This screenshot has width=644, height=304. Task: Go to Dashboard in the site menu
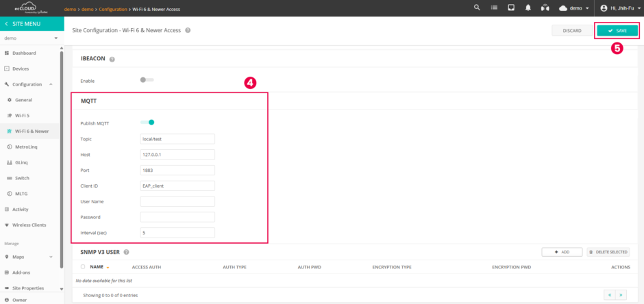tap(24, 53)
